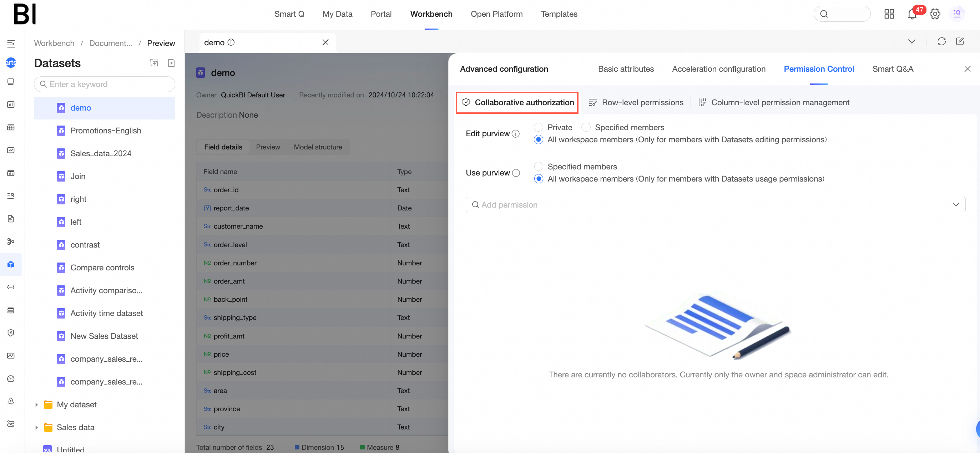Open the Promotions-English dataset
Image resolution: width=980 pixels, height=453 pixels.
pos(105,131)
